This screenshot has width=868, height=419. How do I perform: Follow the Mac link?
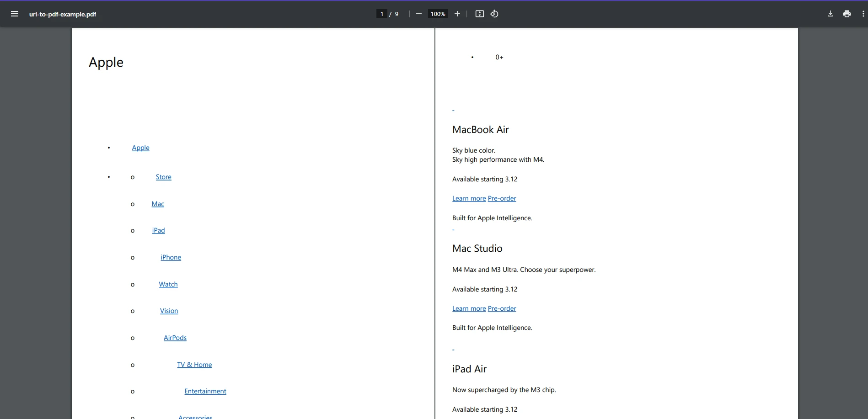click(158, 204)
